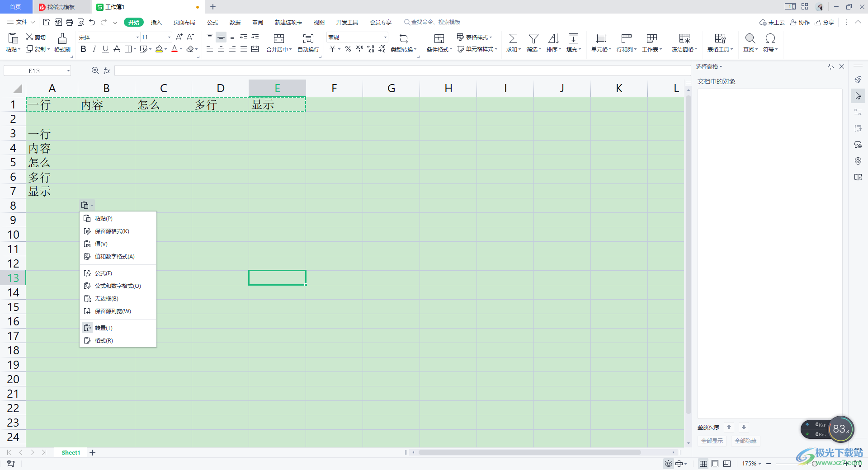This screenshot has width=868, height=470.
Task: Click Show All (全部显示) button
Action: (x=712, y=441)
